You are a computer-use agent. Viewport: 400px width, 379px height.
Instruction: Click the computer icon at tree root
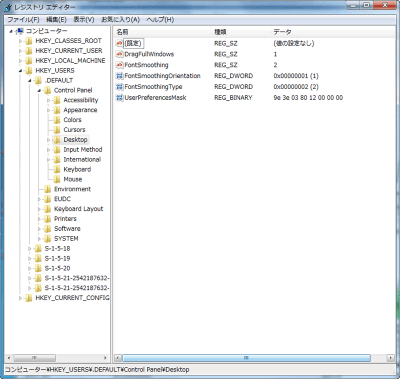[x=20, y=31]
